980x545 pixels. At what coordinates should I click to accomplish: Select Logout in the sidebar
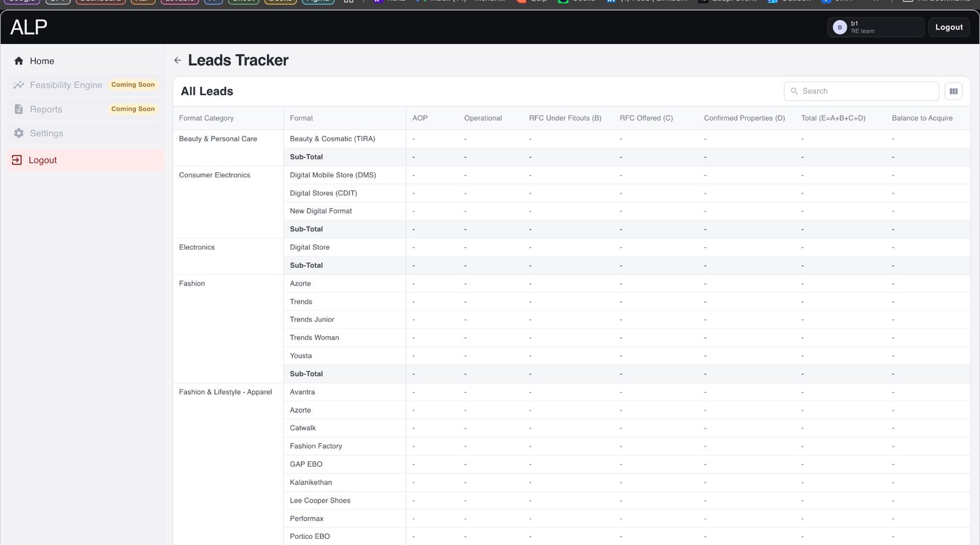click(x=85, y=160)
